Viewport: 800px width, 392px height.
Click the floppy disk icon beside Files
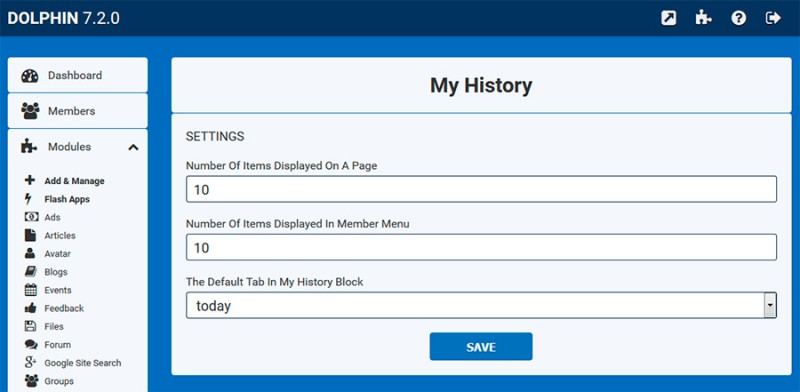pos(31,326)
